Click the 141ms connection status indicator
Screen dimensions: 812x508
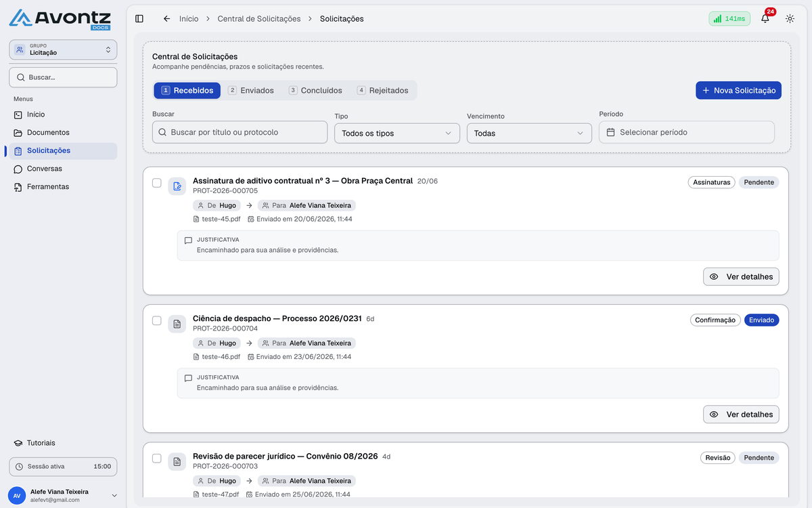click(729, 19)
